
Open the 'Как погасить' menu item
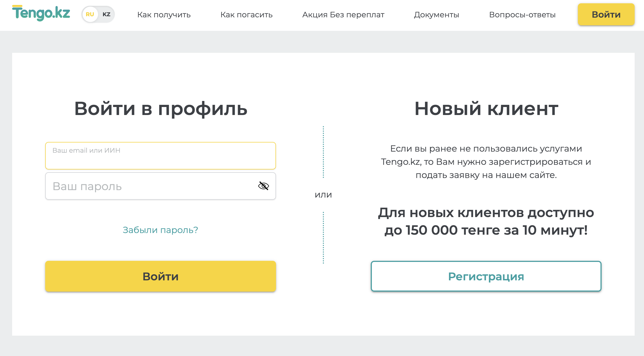247,15
